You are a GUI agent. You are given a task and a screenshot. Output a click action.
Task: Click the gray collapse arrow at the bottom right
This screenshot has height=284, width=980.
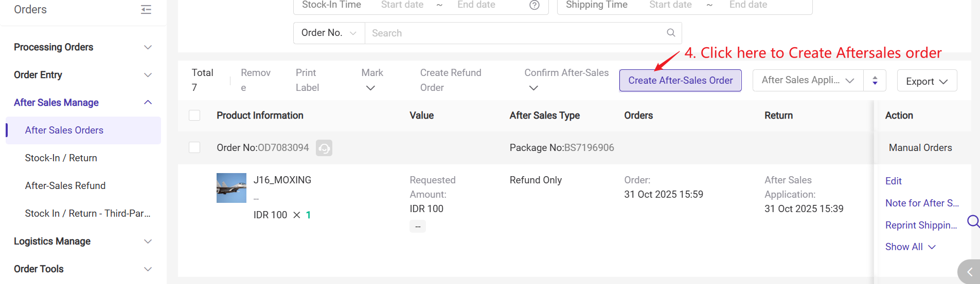[x=970, y=272]
